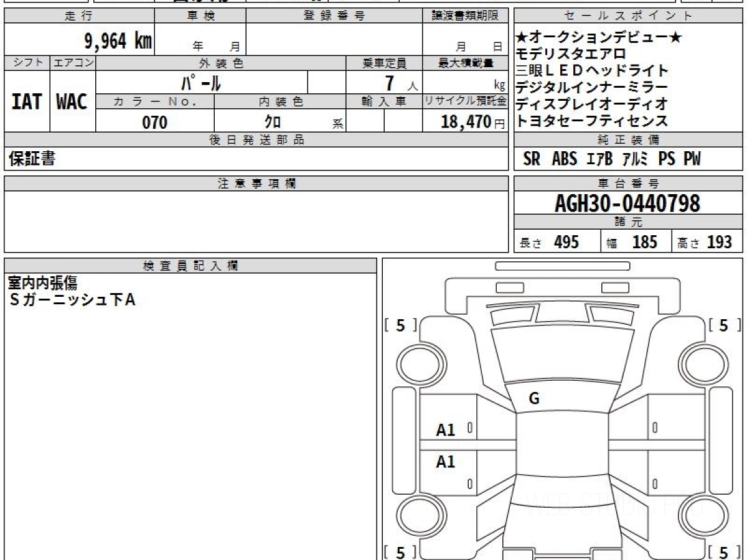Image resolution: width=747 pixels, height=560 pixels.
Task: Click the 車台番号 header
Action: [629, 184]
